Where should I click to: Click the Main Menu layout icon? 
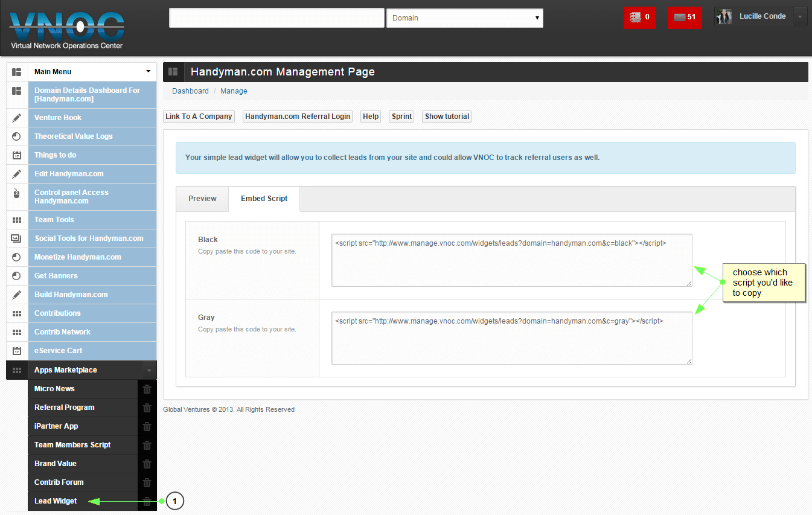(x=17, y=72)
